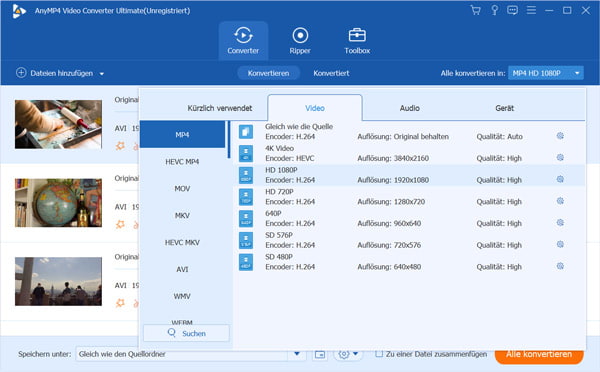The image size is (600, 372).
Task: Select MP4 in the format list
Action: (x=182, y=135)
